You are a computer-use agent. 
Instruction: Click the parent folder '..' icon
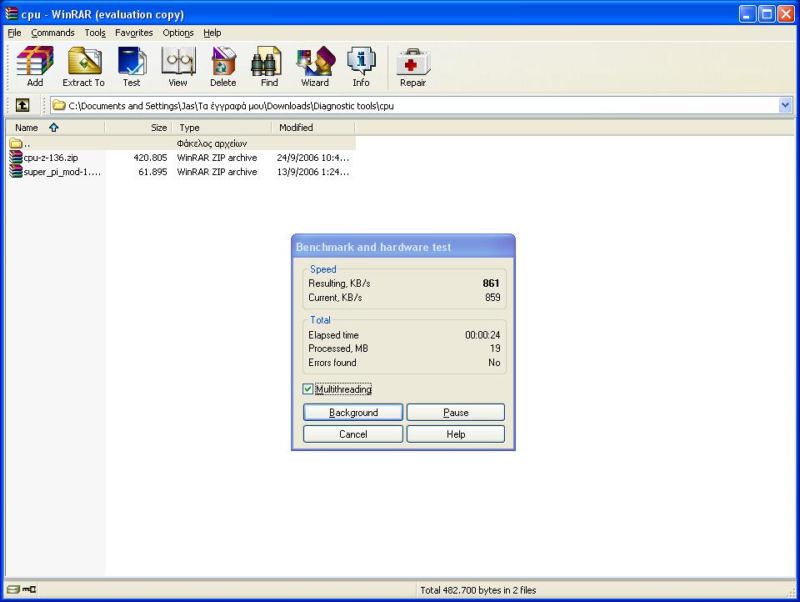coord(15,143)
